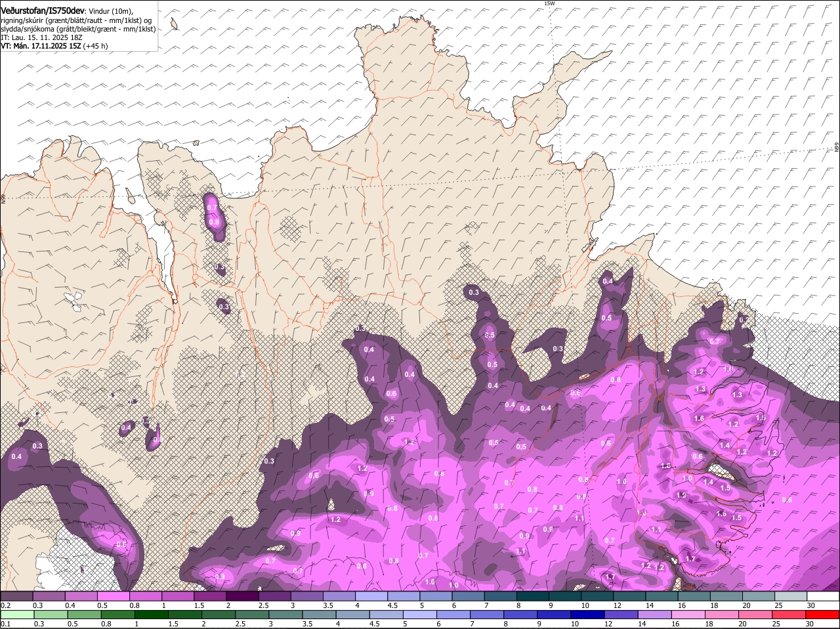Viewport: 840px width, 629px height.
Task: Click the 'VT: Mán. 17.11.2025 15Z (+45 h)' line
Action: point(54,46)
